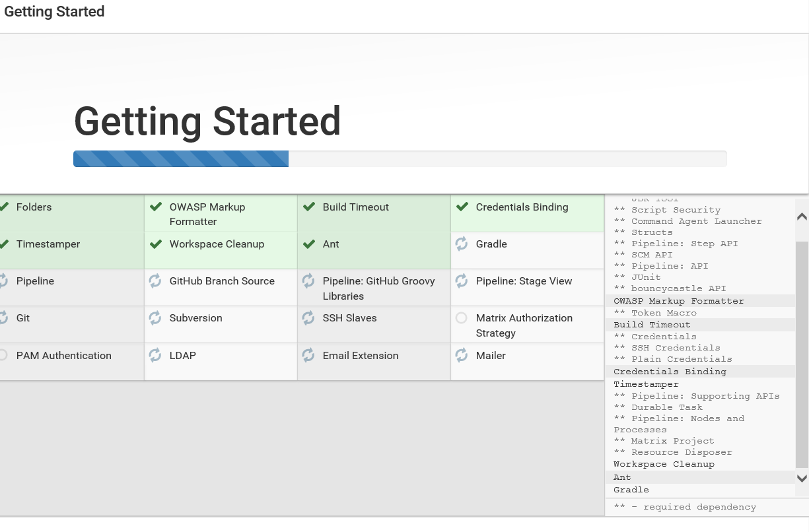Click the checkmark icon next to Build Timeout
The image size is (809, 532).
[309, 207]
